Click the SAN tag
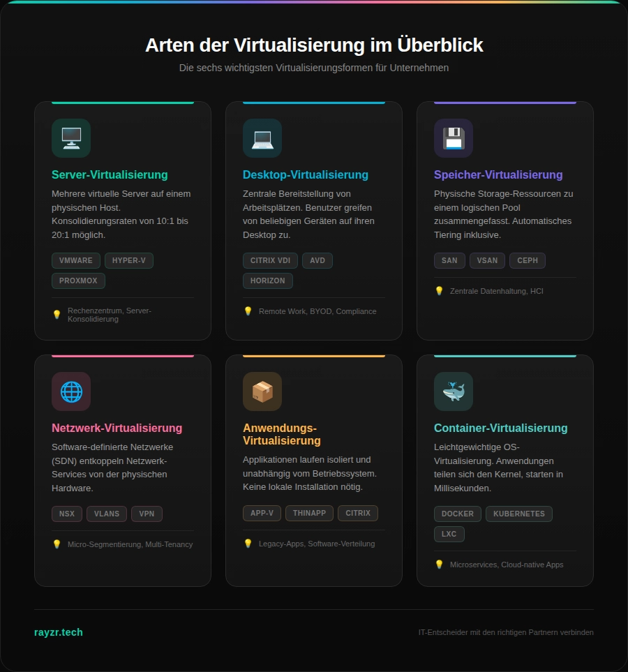Image resolution: width=628 pixels, height=672 pixels. (x=449, y=260)
